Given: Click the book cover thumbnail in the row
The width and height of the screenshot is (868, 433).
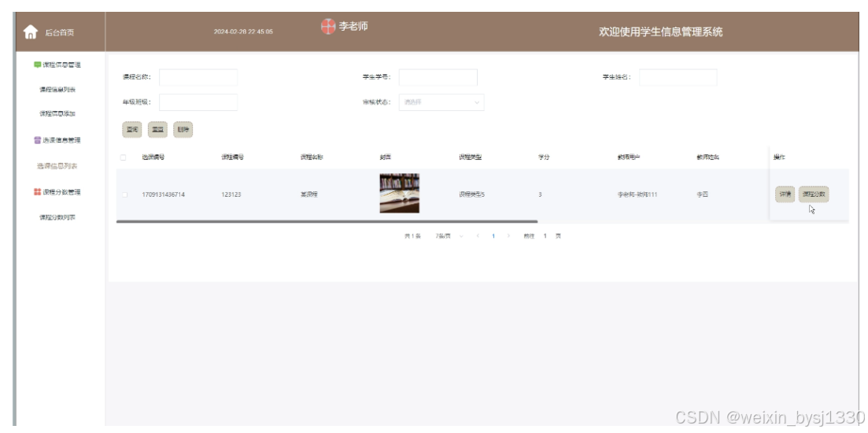Looking at the screenshot, I should point(399,193).
